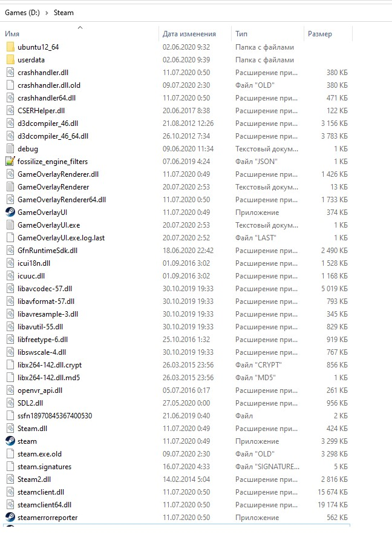The height and width of the screenshot is (537, 392).
Task: Sort by the Дата изменения column header
Action: [x=189, y=34]
